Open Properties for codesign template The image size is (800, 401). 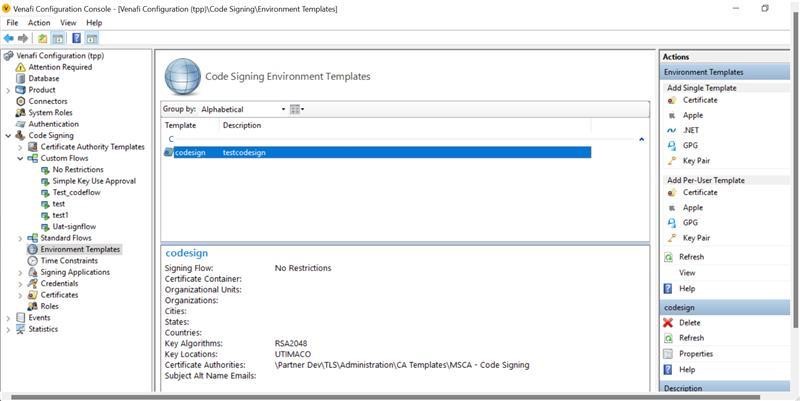click(696, 354)
